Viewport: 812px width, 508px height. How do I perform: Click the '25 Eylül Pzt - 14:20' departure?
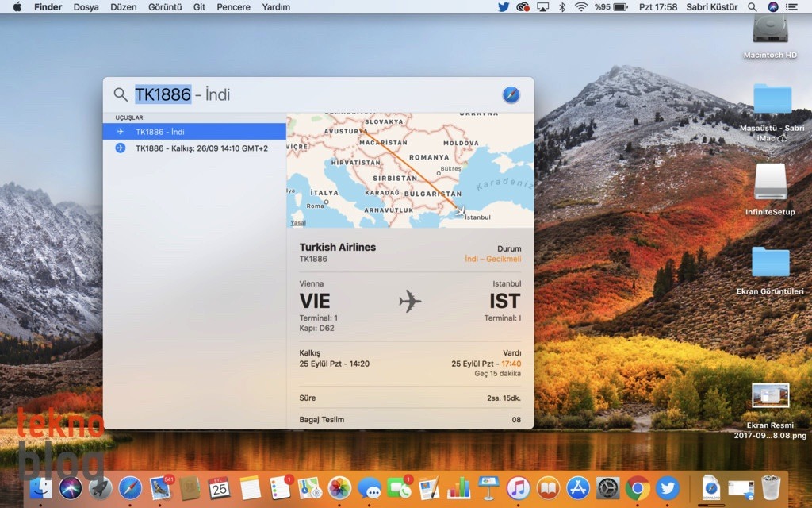(x=335, y=364)
